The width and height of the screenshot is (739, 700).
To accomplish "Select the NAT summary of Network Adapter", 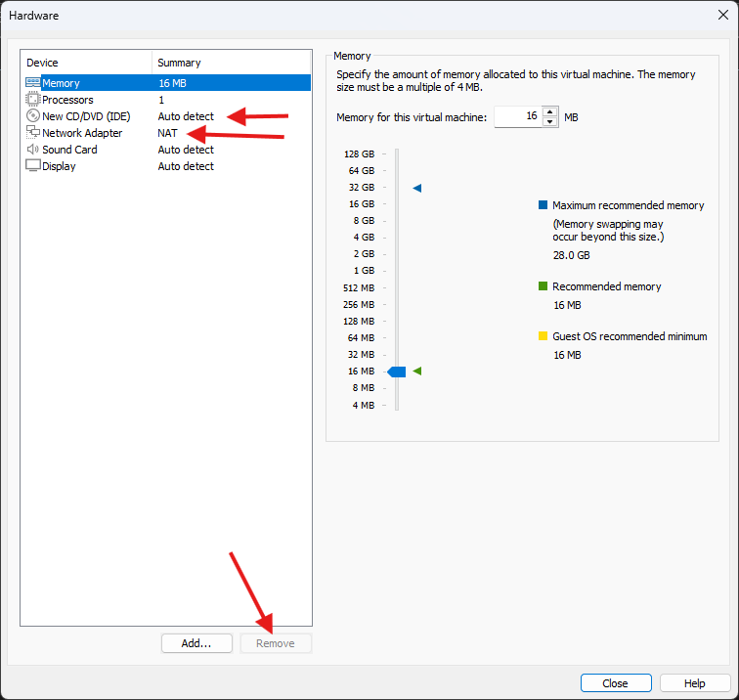I will [x=168, y=133].
